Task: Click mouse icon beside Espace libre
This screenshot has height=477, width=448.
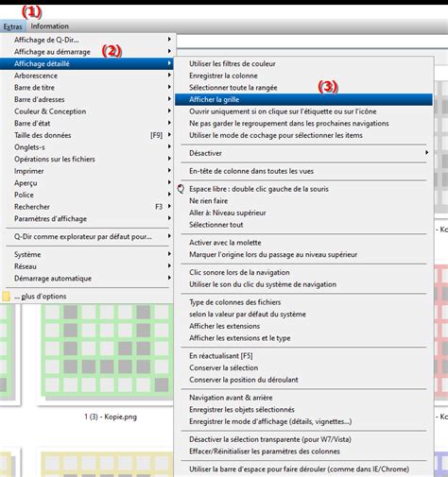Action: [x=181, y=189]
